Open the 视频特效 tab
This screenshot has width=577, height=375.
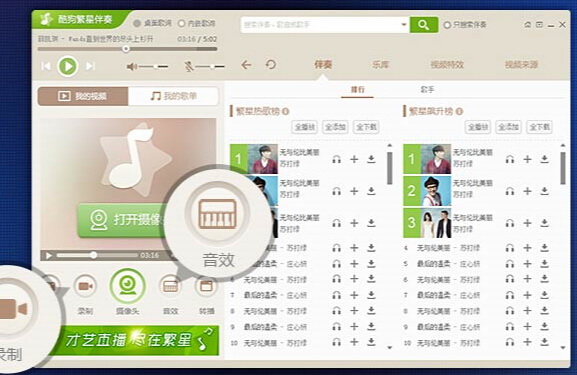point(447,65)
